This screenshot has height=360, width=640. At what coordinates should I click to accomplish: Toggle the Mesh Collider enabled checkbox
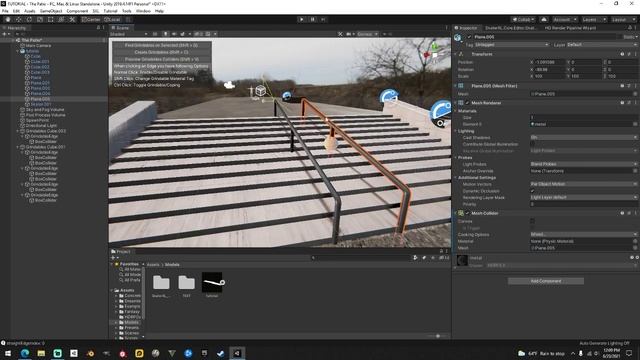pyautogui.click(x=468, y=213)
